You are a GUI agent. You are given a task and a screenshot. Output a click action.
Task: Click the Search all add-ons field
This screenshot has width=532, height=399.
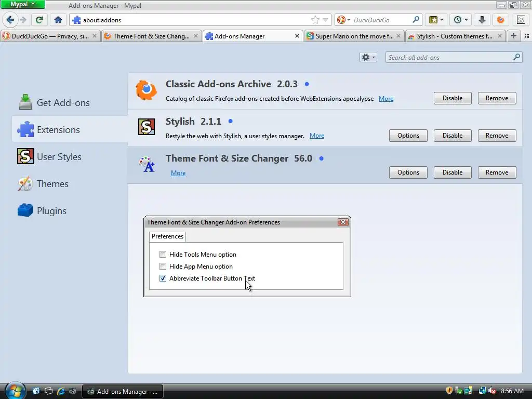click(x=454, y=57)
